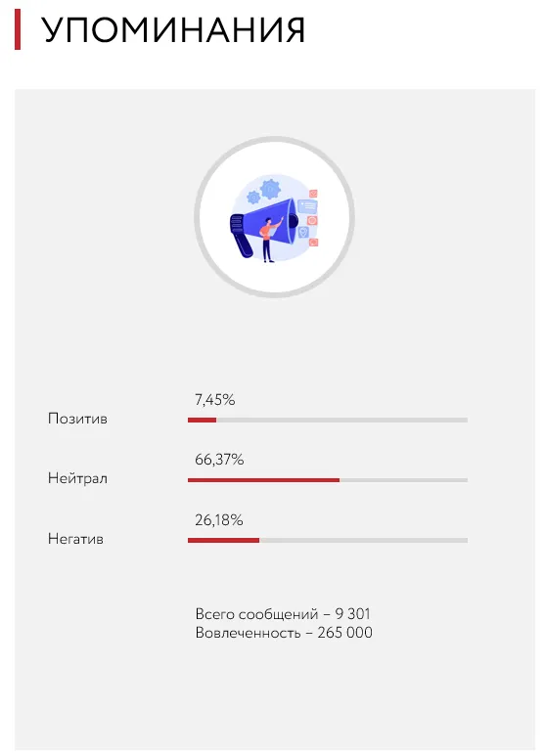This screenshot has width=545, height=756.
Task: Click the small gear icon left of megaphone
Action: (x=253, y=198)
